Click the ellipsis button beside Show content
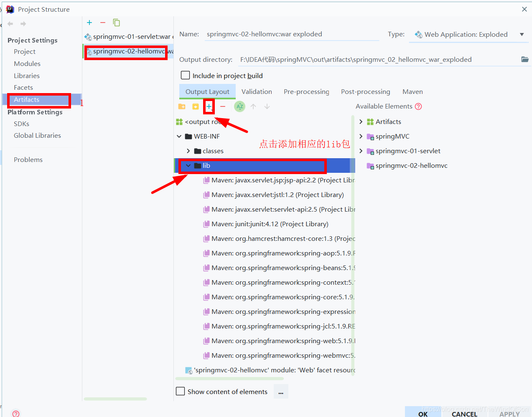532x417 pixels. tap(281, 392)
